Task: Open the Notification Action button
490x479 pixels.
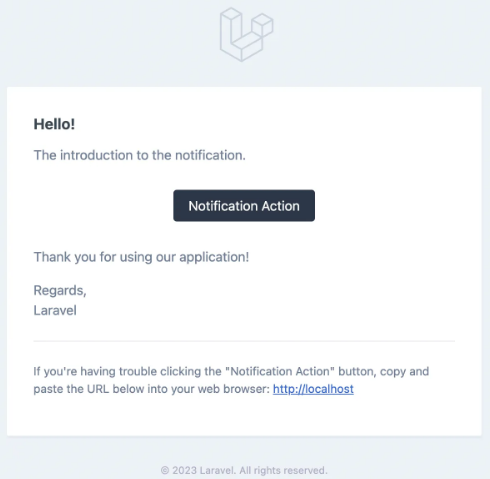Action: pos(244,206)
